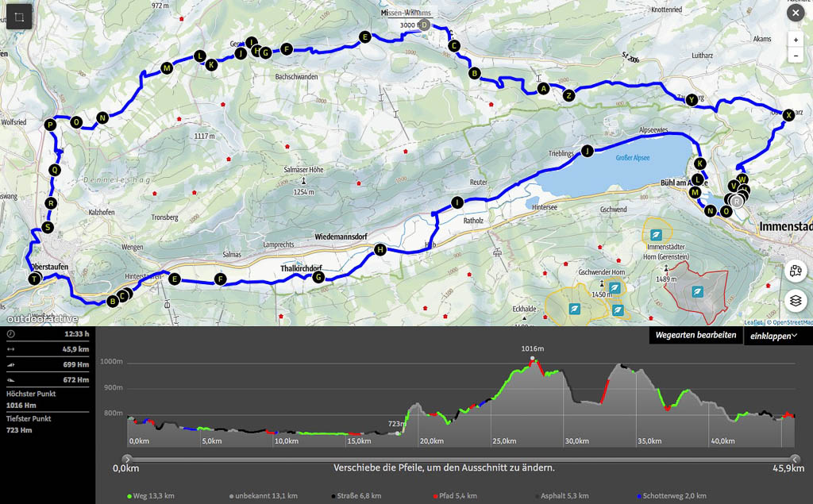This screenshot has width=813, height=504.
Task: Collapse the elevation panel via einklappen
Action: click(773, 336)
